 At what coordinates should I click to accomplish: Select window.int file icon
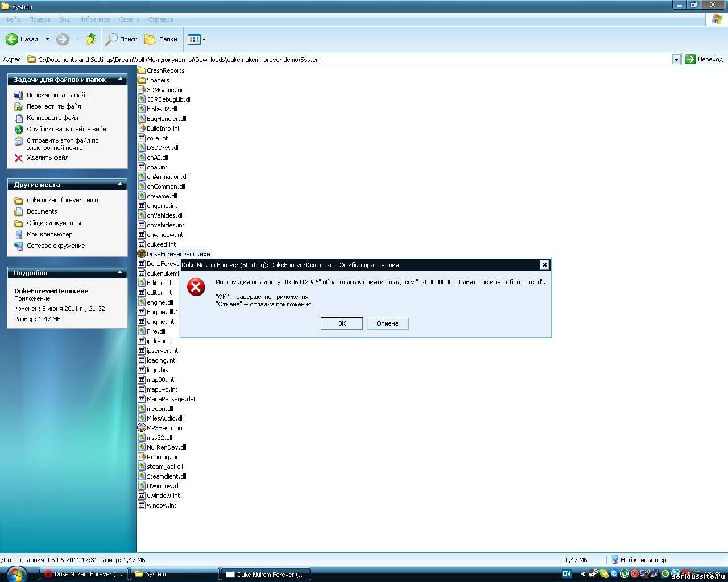click(142, 505)
